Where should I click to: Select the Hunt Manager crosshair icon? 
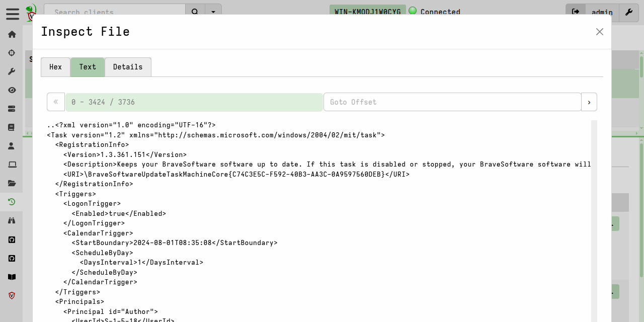click(12, 52)
